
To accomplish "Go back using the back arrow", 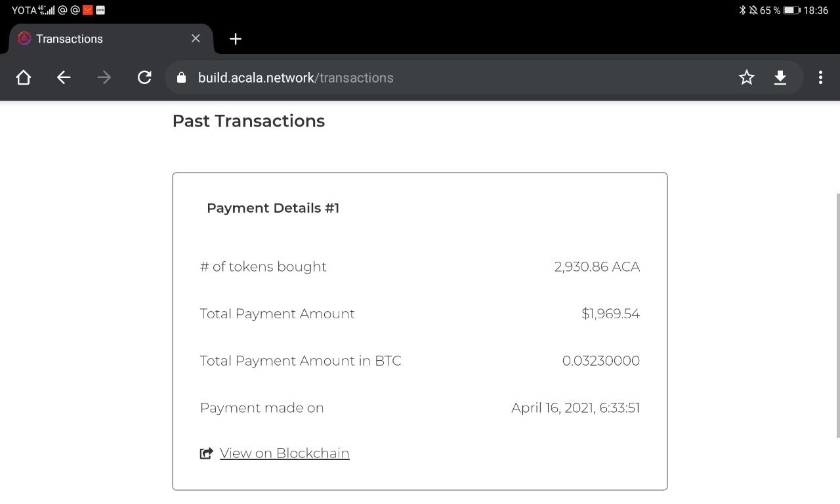I will click(64, 77).
